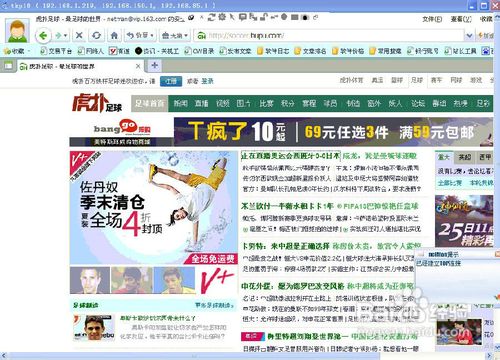
Task: Open a new tab with the plus button
Action: pyautogui.click(x=154, y=65)
